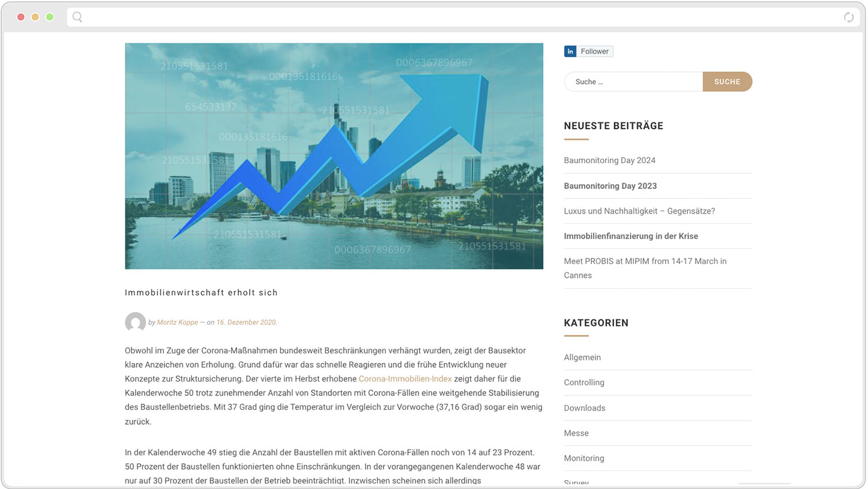Open Immobilienfinanzierung in der Krise post
Screen dimensions: 868x489
pyautogui.click(x=630, y=236)
